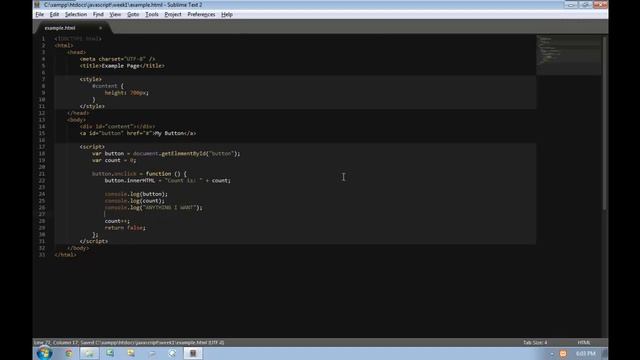Open the Tools menu
Image resolution: width=640 pixels, height=360 pixels.
pyautogui.click(x=152, y=14)
